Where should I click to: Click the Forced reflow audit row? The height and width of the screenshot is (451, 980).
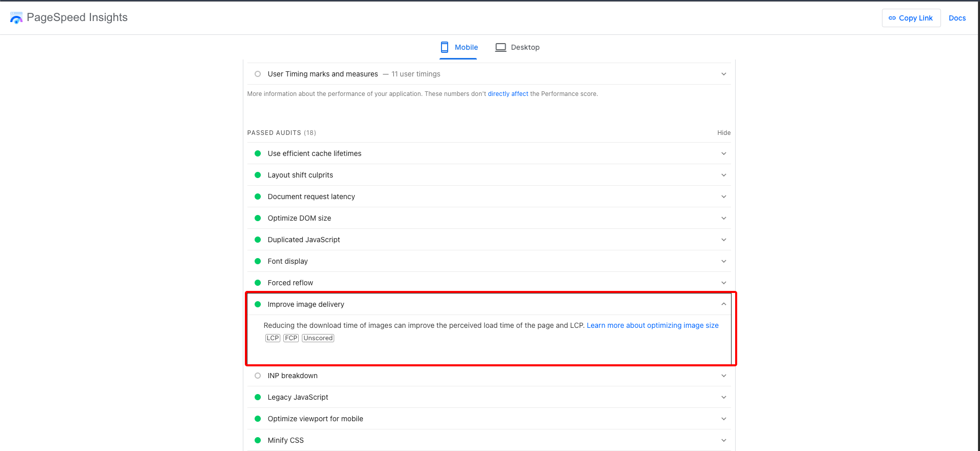click(290, 283)
